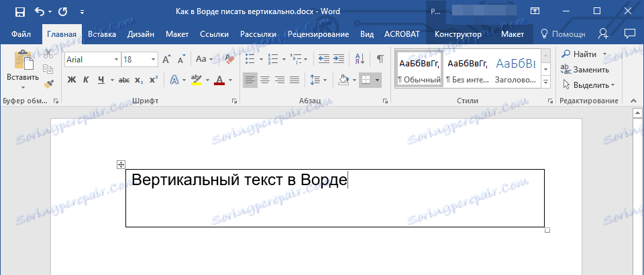Apply the yellow text highlight color
The image size is (644, 275).
coord(197,80)
